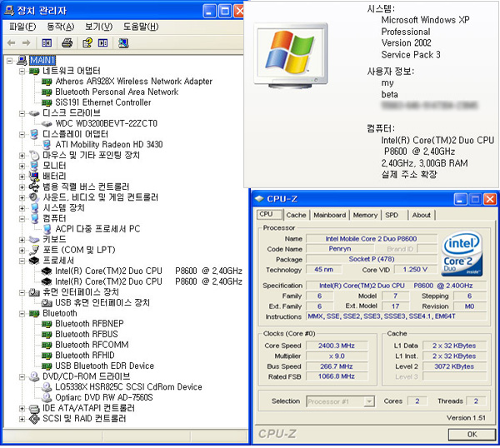The height and width of the screenshot is (448, 500).
Task: Click the Back arrow in Device Manager toolbar
Action: pyautogui.click(x=11, y=42)
